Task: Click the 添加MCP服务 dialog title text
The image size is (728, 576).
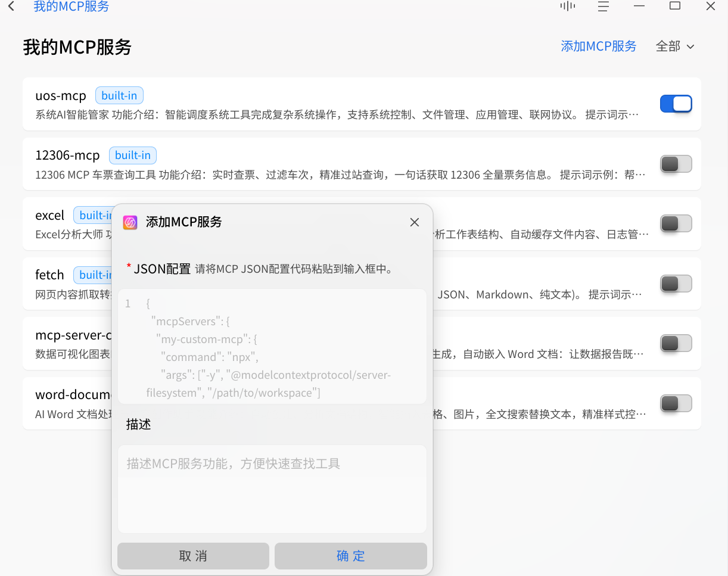Action: point(184,222)
